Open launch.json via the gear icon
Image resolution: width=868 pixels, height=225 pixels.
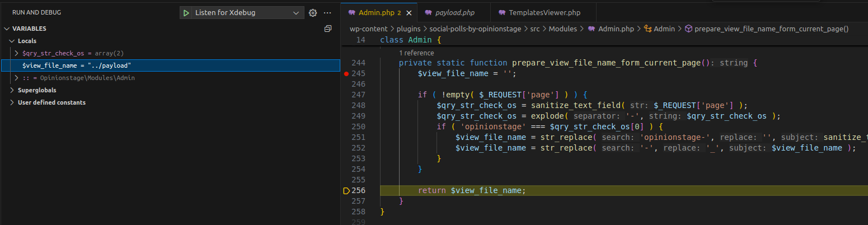pos(313,13)
